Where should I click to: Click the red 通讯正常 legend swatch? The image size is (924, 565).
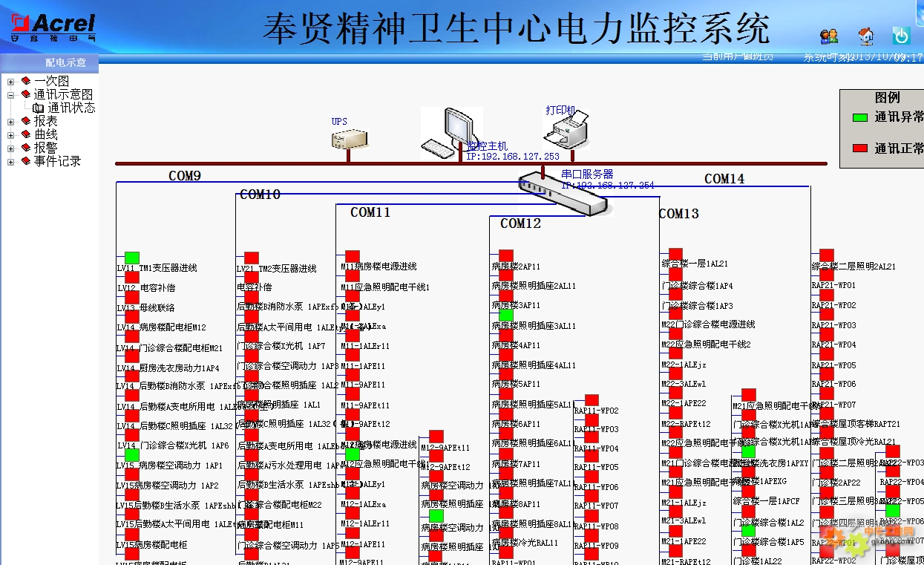860,148
